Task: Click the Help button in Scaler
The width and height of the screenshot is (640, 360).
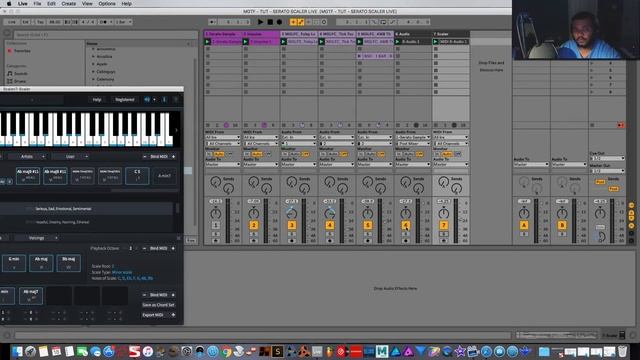Action: [97, 100]
